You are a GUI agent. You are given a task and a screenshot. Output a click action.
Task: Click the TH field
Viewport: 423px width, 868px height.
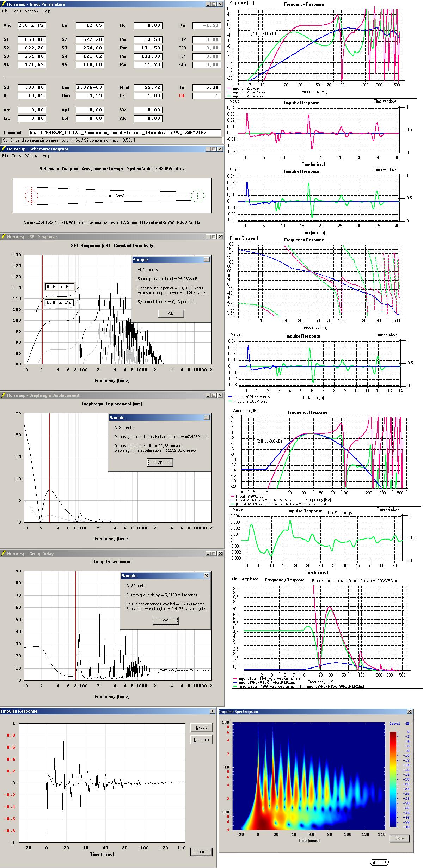click(x=207, y=96)
